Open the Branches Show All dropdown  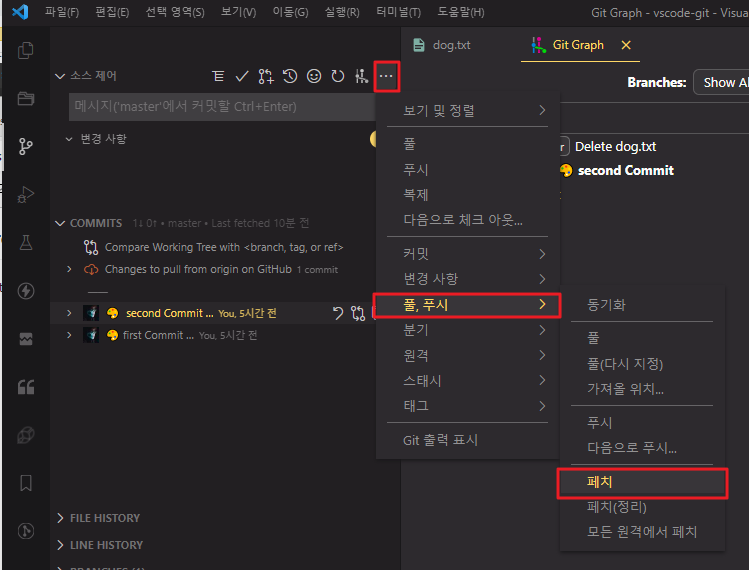(722, 82)
